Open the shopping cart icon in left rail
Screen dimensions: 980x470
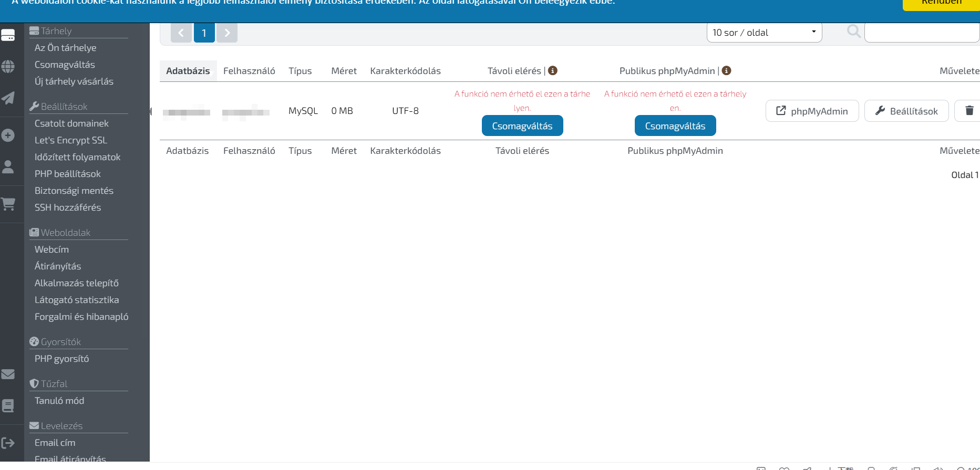click(x=8, y=204)
